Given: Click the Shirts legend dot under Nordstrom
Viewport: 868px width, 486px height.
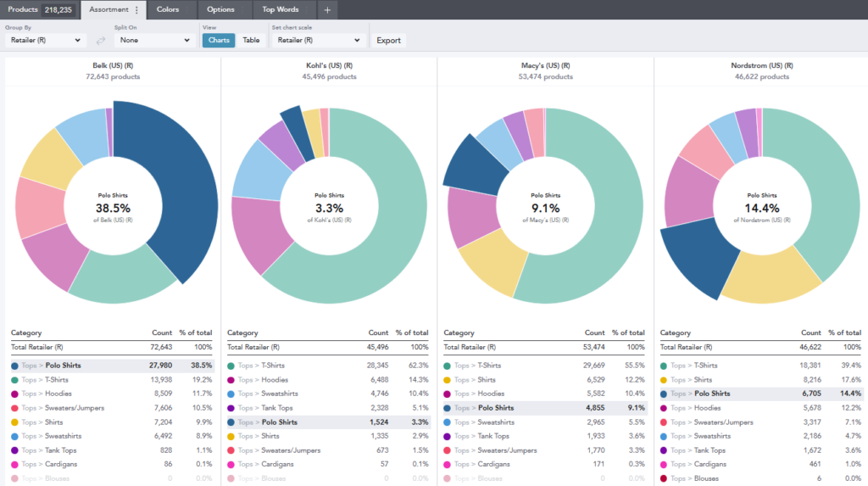Looking at the screenshot, I should click(665, 380).
